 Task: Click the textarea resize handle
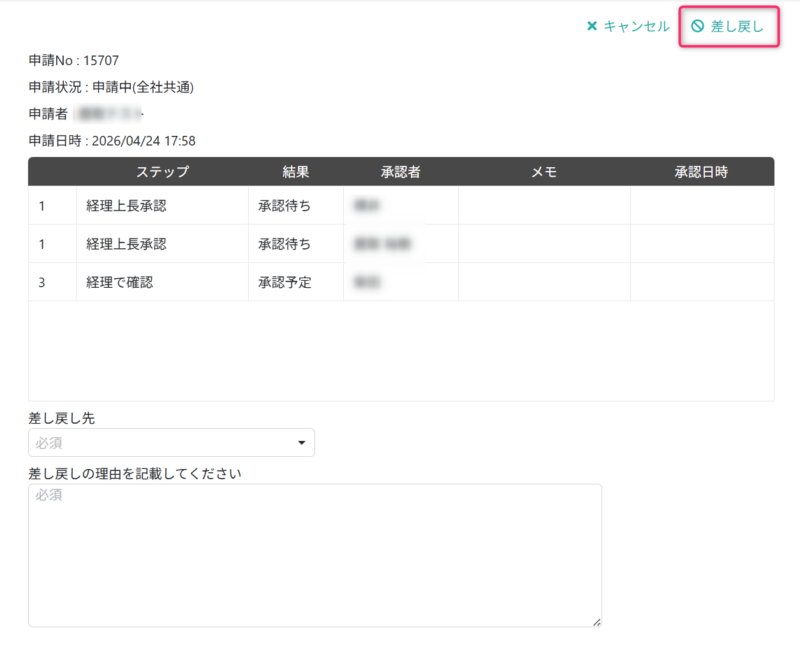click(595, 618)
